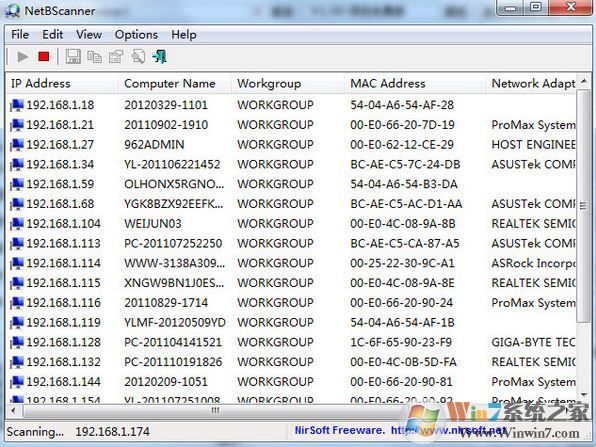Screen dimensions: 596x447
Task: Copy selected items toolbar icon
Action: click(94, 57)
